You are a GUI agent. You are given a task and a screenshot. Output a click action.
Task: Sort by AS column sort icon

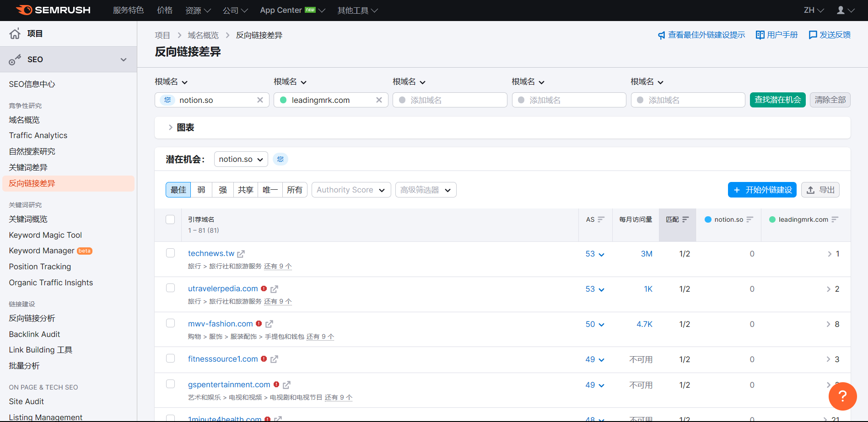601,219
